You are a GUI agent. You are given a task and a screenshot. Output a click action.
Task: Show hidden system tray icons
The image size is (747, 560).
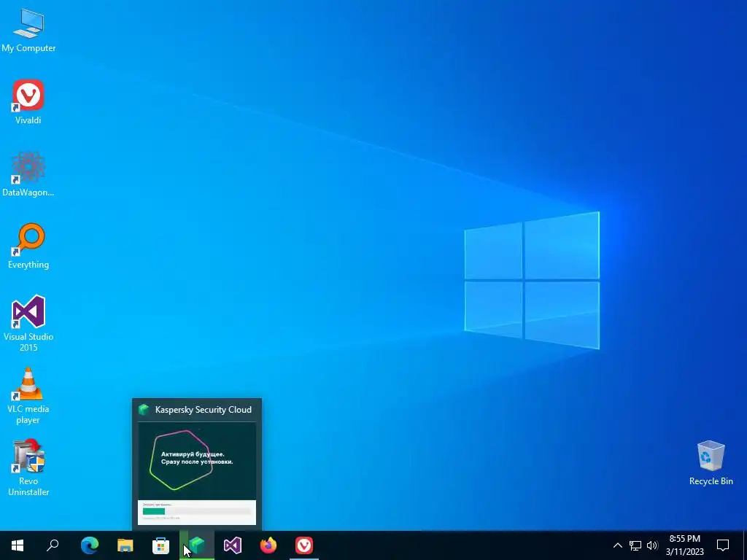pos(617,545)
